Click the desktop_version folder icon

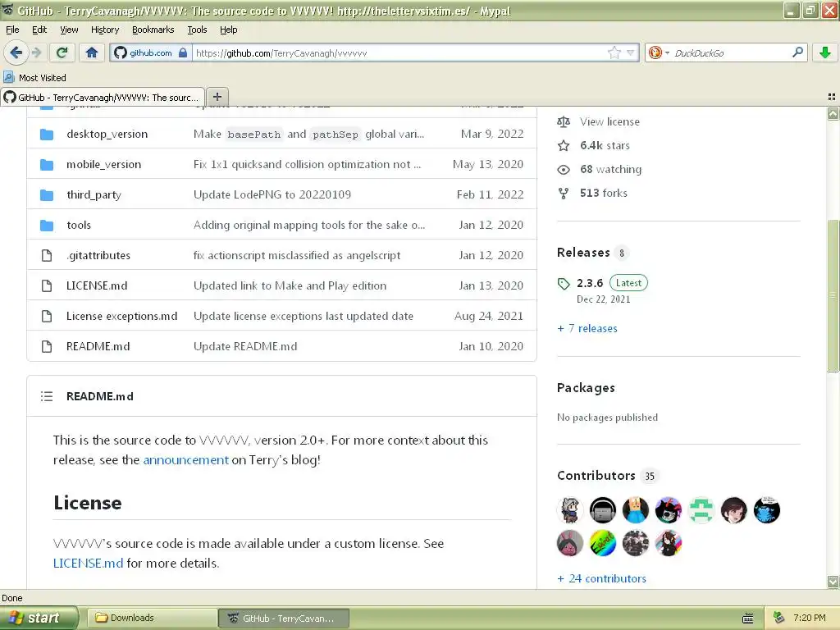coord(47,134)
